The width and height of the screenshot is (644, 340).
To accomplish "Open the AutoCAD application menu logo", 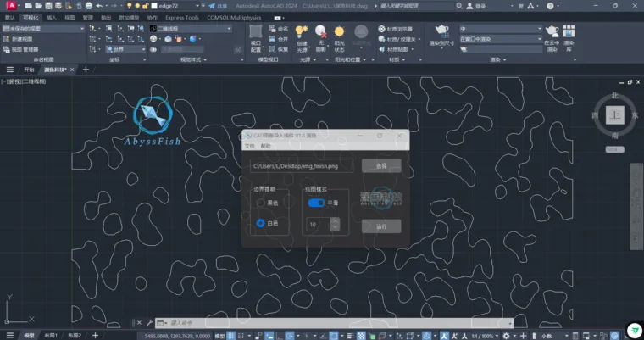I will pos(11,6).
